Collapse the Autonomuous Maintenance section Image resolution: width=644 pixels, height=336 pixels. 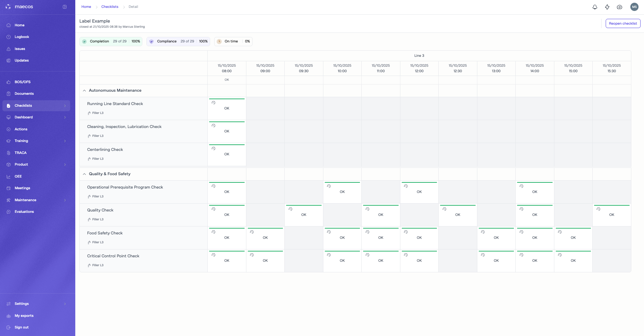pyautogui.click(x=85, y=91)
